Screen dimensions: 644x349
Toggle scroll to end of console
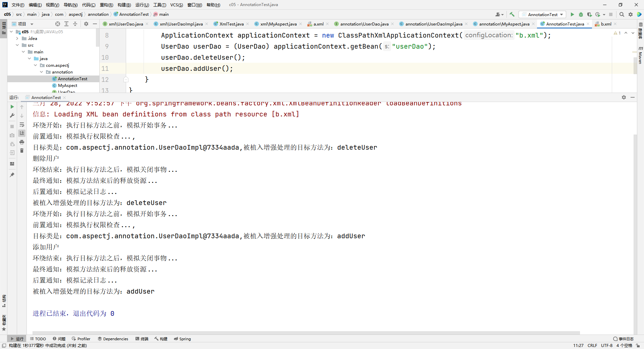pyautogui.click(x=22, y=133)
